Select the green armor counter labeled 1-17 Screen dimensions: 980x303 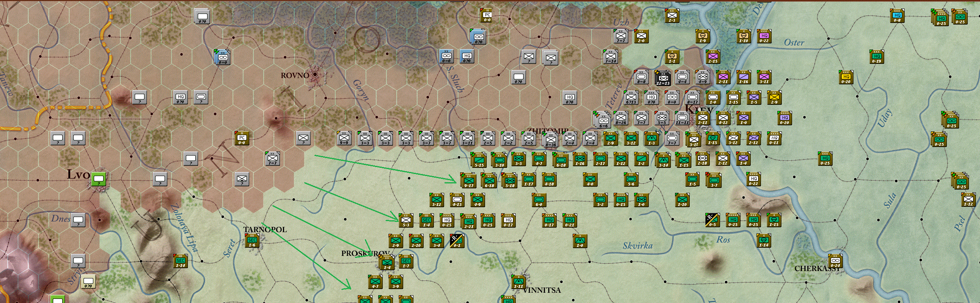tap(528, 179)
